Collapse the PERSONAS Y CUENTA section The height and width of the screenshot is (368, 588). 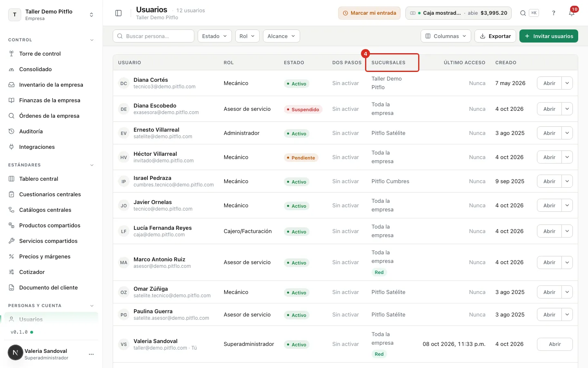(x=92, y=306)
